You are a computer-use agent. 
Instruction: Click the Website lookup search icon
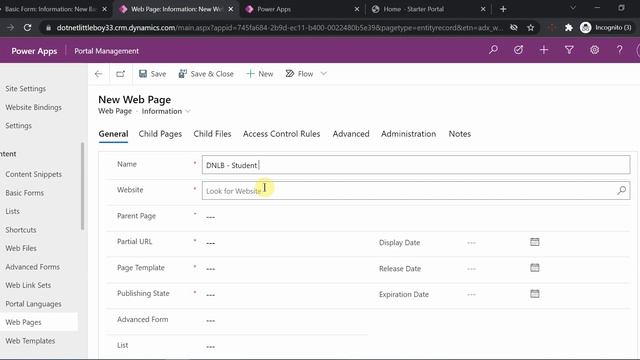point(622,190)
